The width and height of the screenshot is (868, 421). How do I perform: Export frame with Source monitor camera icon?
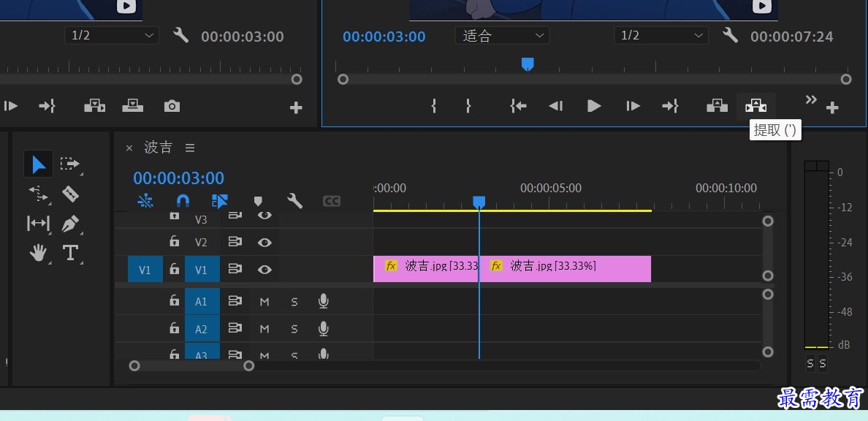(x=172, y=106)
